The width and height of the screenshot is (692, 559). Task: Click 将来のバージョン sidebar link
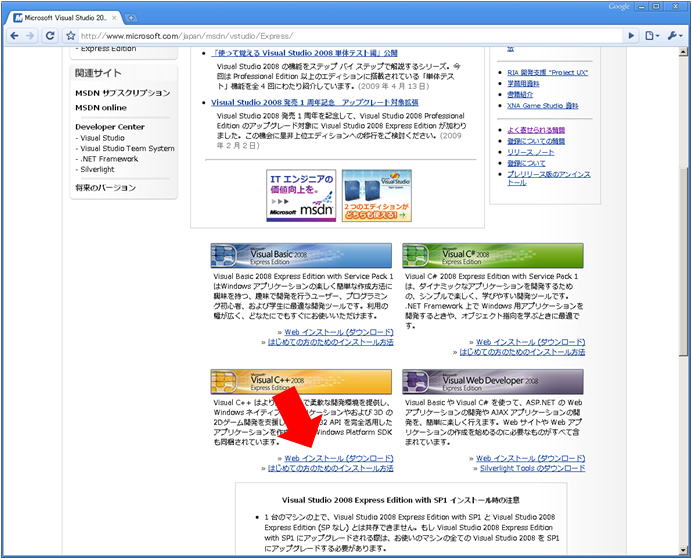pos(105,188)
